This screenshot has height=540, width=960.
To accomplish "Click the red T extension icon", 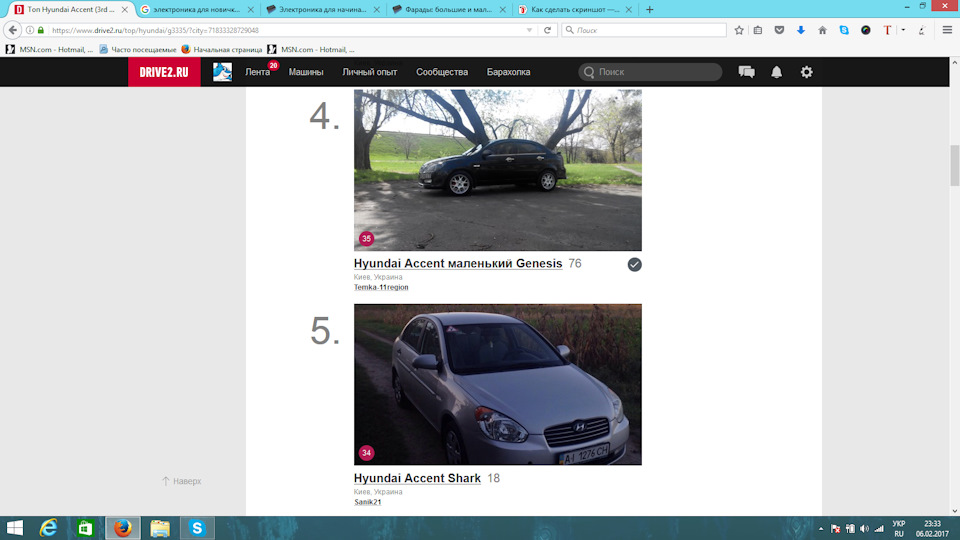I will 887,30.
